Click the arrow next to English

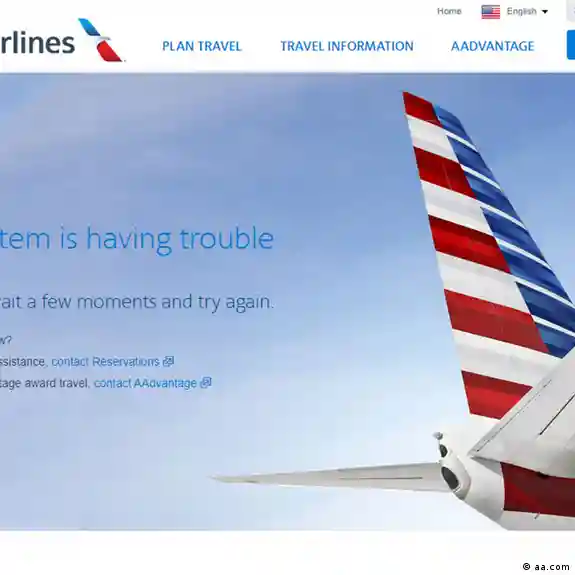pyautogui.click(x=545, y=12)
